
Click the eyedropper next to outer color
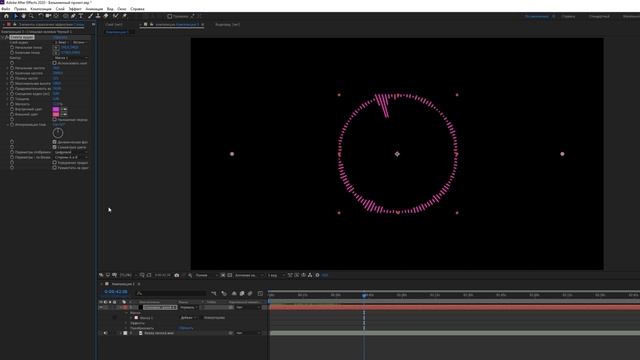(64, 114)
